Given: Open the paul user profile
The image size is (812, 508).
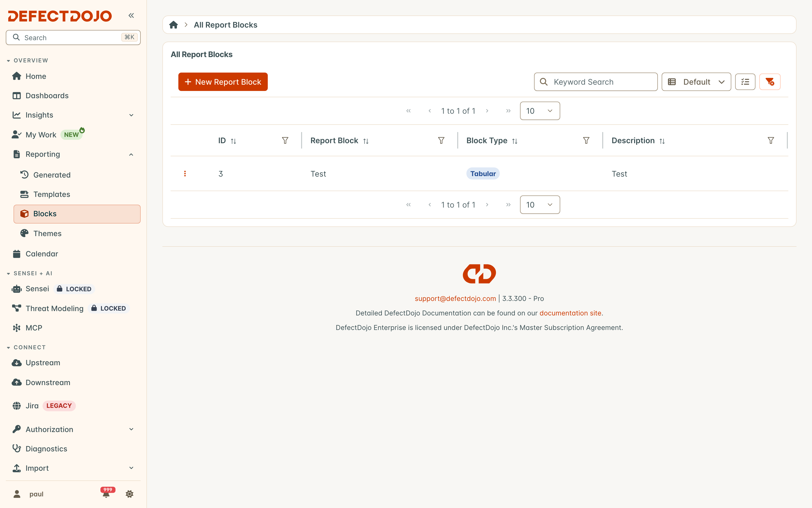Looking at the screenshot, I should [x=29, y=494].
